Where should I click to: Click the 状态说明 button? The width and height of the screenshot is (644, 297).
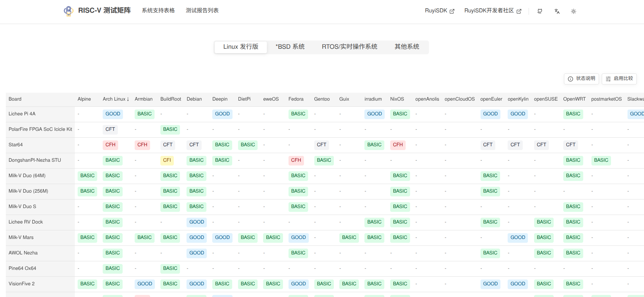pyautogui.click(x=581, y=79)
